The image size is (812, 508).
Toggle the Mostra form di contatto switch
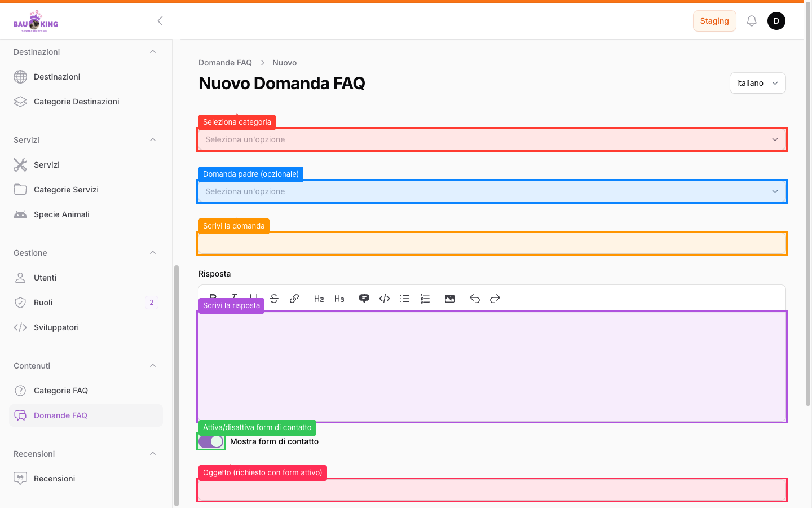[x=211, y=441]
